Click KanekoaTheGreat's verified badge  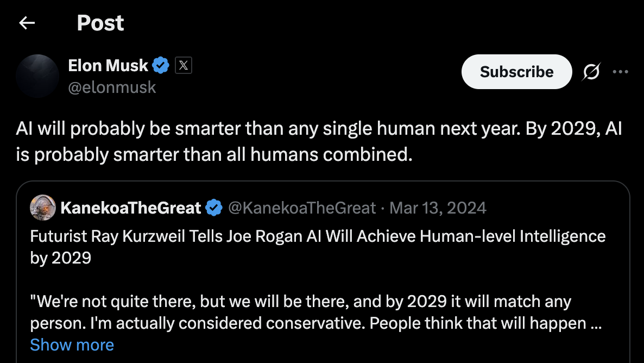tap(214, 208)
